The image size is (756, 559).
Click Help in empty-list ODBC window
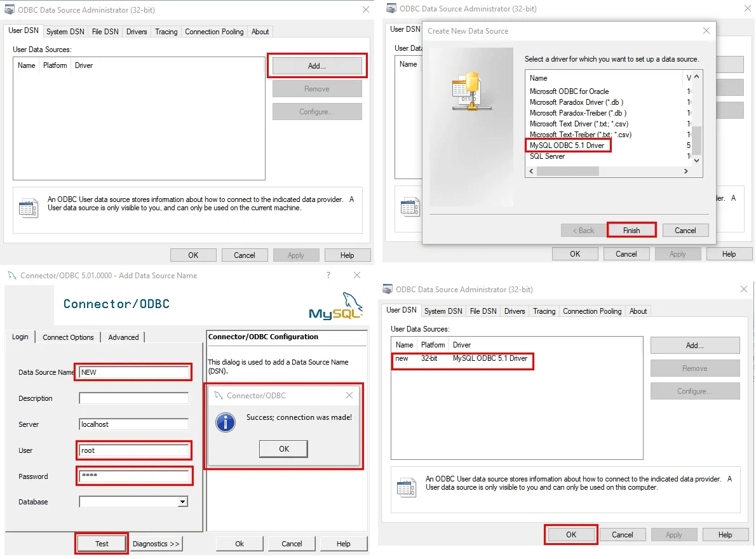coord(347,255)
